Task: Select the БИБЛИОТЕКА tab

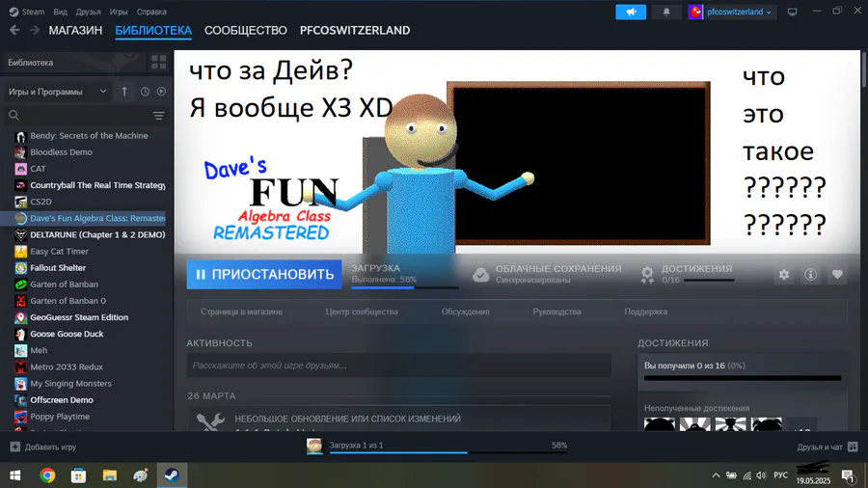Action: coord(153,31)
